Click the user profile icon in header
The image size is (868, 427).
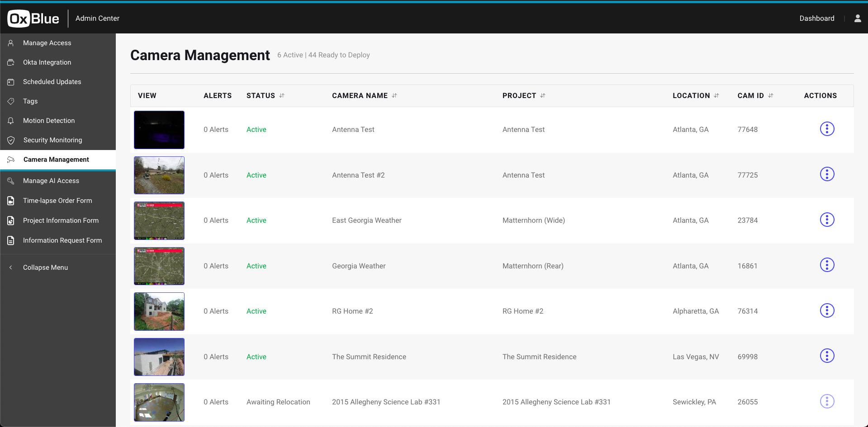[x=857, y=19]
